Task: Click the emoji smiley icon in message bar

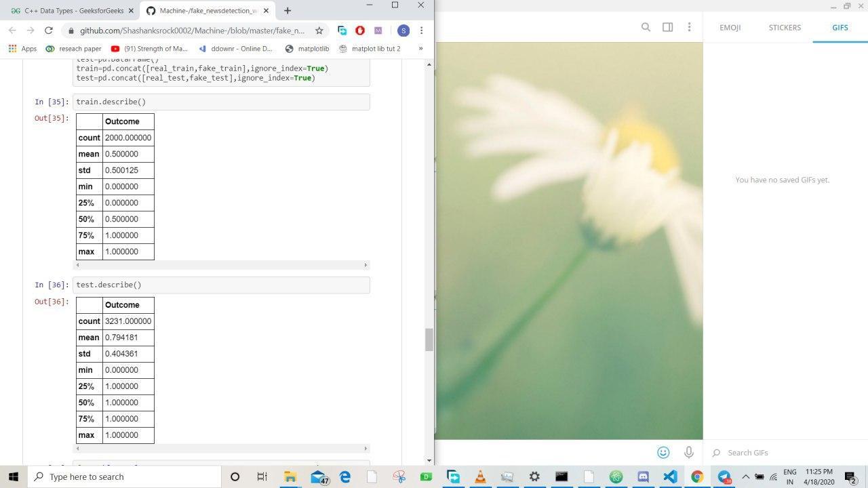Action: pos(663,452)
